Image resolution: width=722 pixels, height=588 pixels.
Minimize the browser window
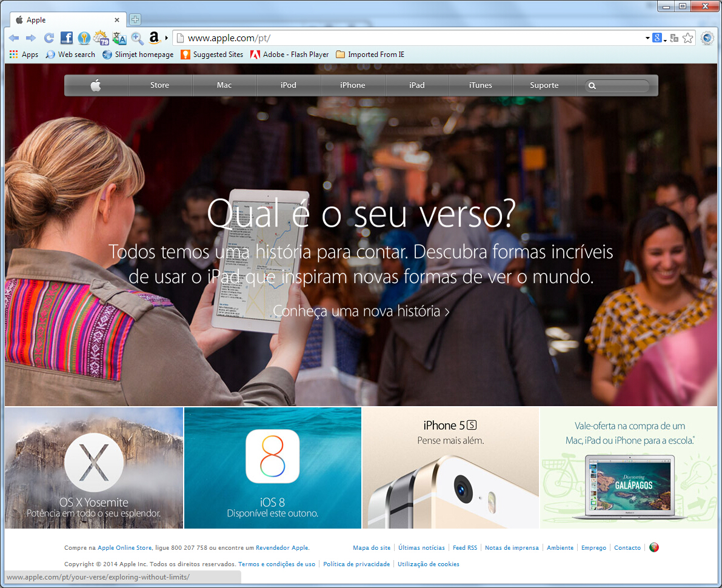(666, 7)
